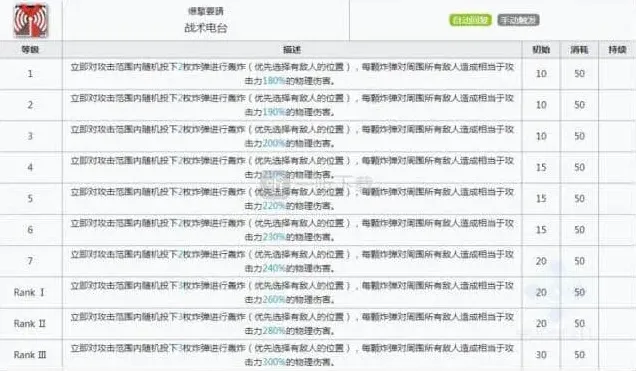Click the gray 手动触发 tag

click(518, 20)
